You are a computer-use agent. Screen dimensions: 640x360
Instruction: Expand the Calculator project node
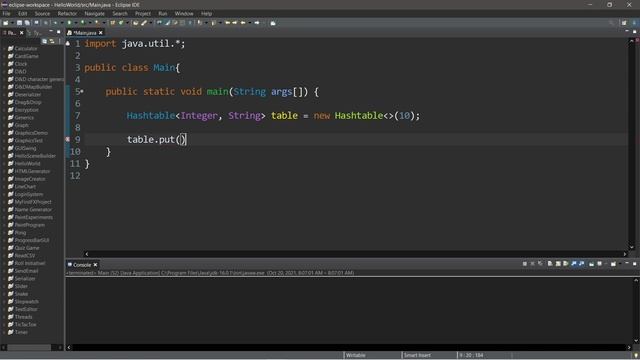[4, 49]
